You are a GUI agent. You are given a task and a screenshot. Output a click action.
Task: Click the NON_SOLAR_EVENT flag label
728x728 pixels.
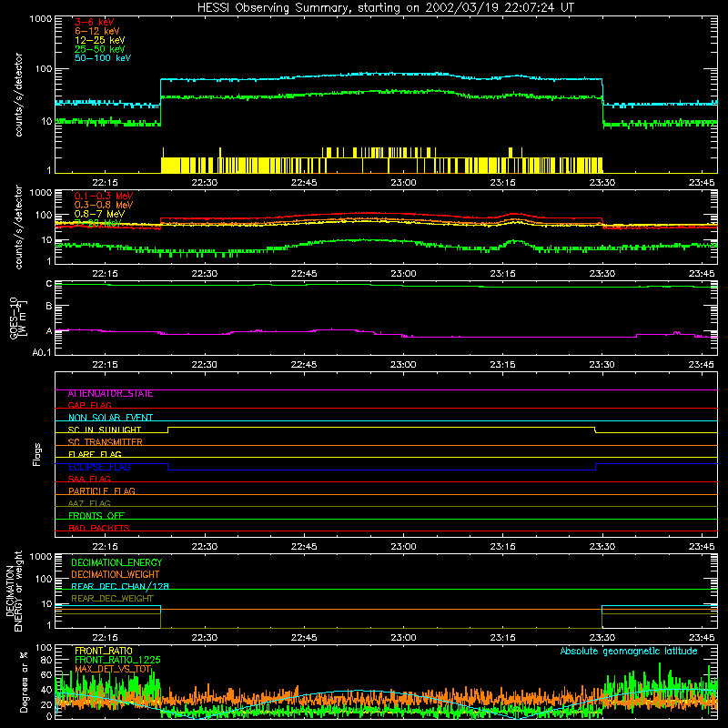click(x=110, y=418)
